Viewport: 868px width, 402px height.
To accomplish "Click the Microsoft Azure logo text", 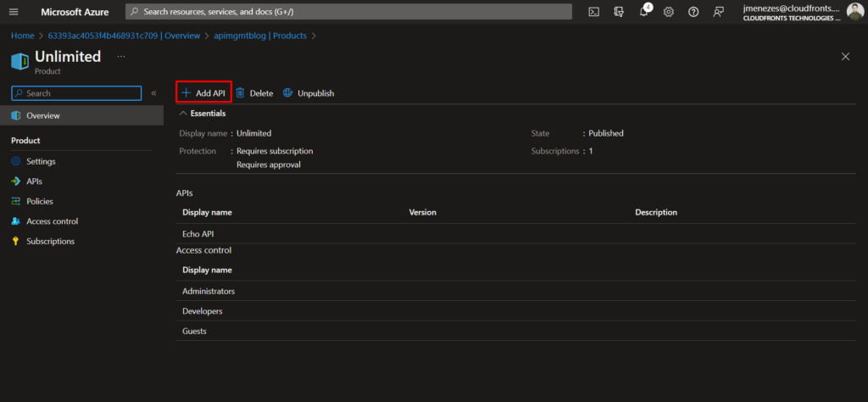I will tap(75, 12).
